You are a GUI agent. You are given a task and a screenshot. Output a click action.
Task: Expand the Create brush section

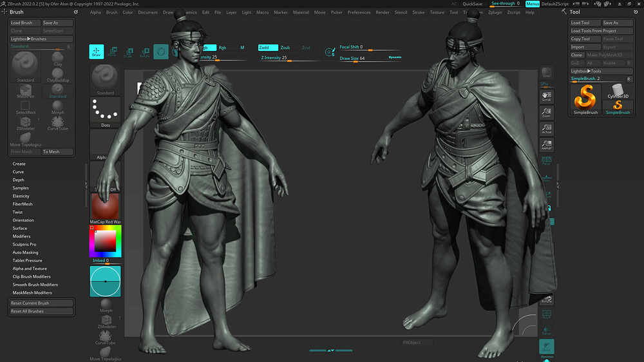(19, 164)
